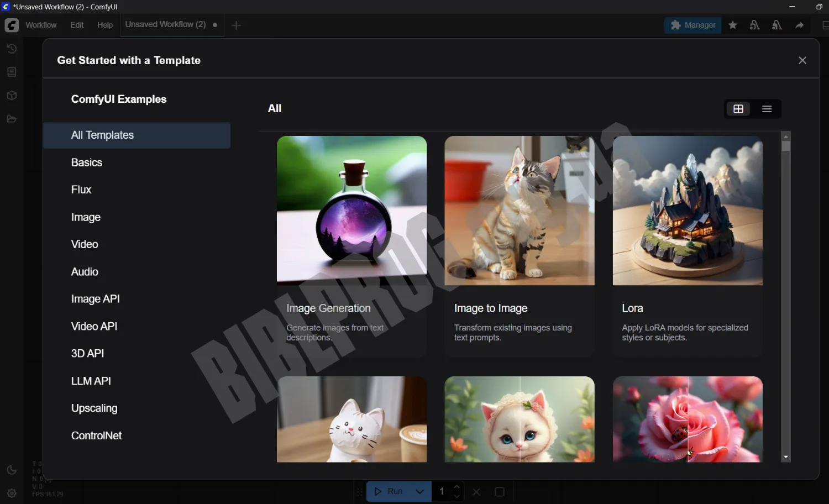Click the first vacuum unload models icon
Image resolution: width=829 pixels, height=504 pixels.
[x=755, y=25]
